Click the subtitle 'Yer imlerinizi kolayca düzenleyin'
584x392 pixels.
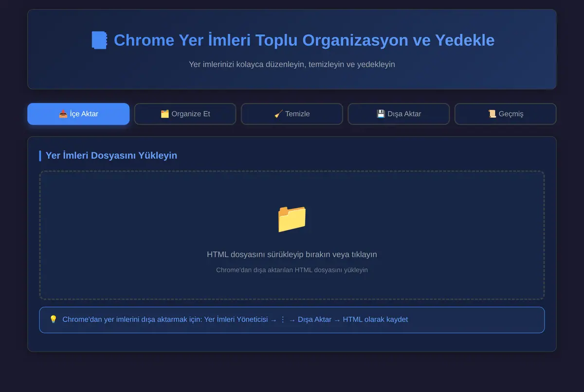click(248, 64)
